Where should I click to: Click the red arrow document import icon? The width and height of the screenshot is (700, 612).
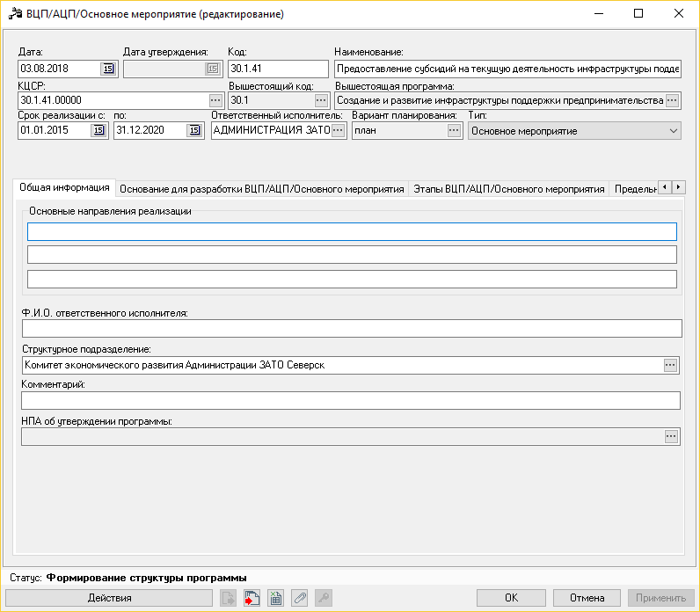[252, 598]
